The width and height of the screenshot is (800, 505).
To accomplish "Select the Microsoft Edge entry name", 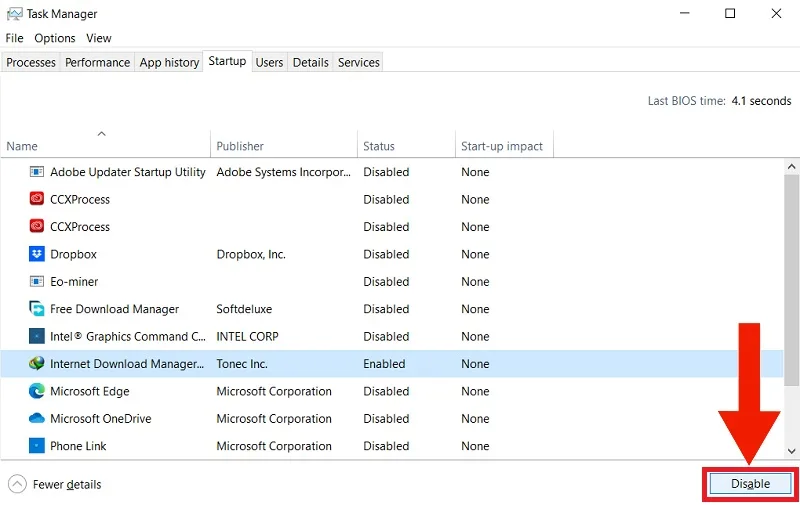I will (x=90, y=391).
